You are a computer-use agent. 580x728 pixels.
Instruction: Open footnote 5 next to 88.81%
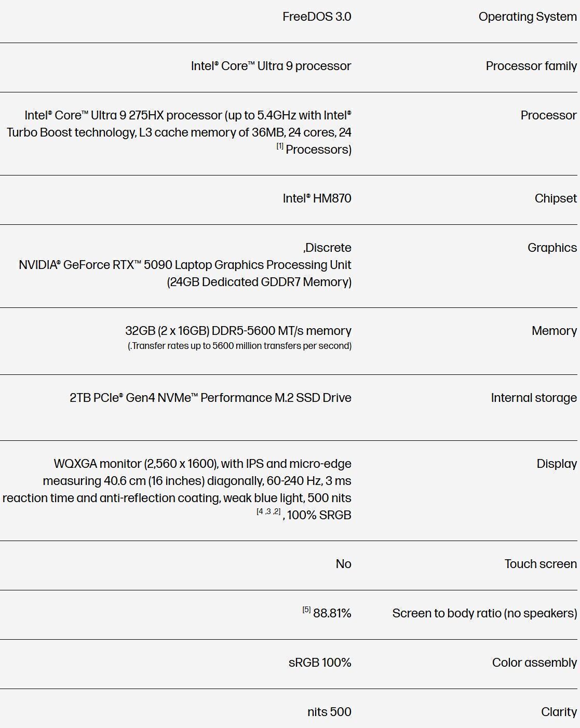point(306,610)
